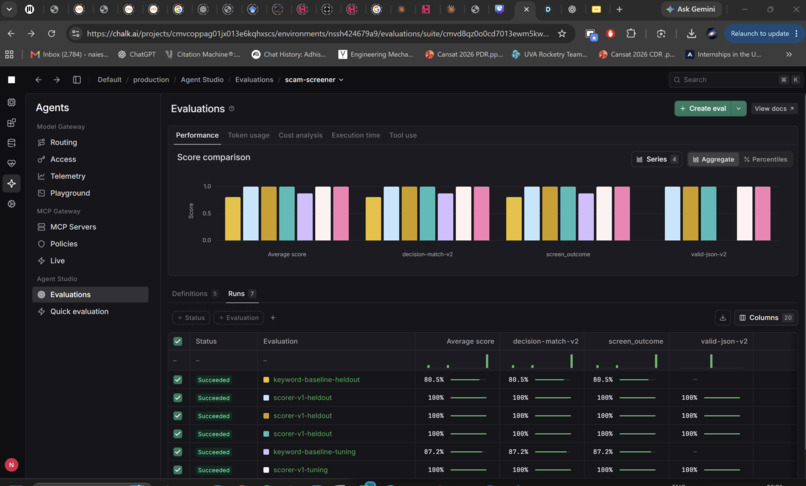Toggle the select-all checkbox in table header
This screenshot has width=806, height=486.
point(178,341)
